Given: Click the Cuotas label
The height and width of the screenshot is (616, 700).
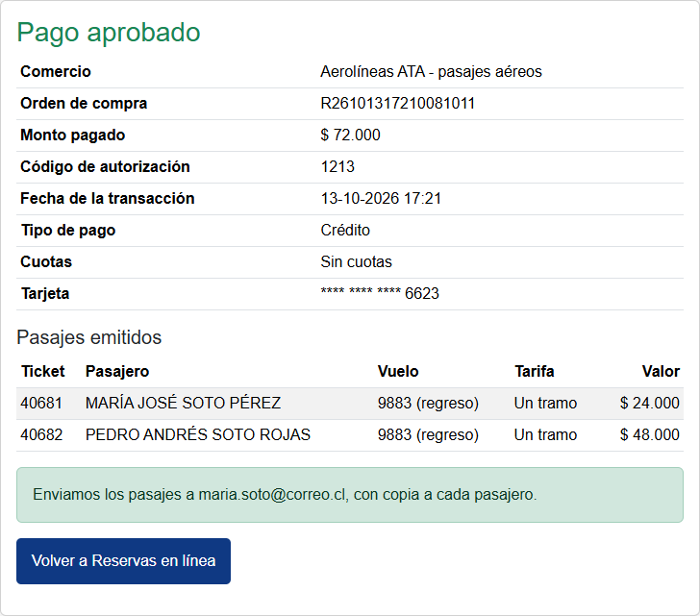Looking at the screenshot, I should 46,261.
